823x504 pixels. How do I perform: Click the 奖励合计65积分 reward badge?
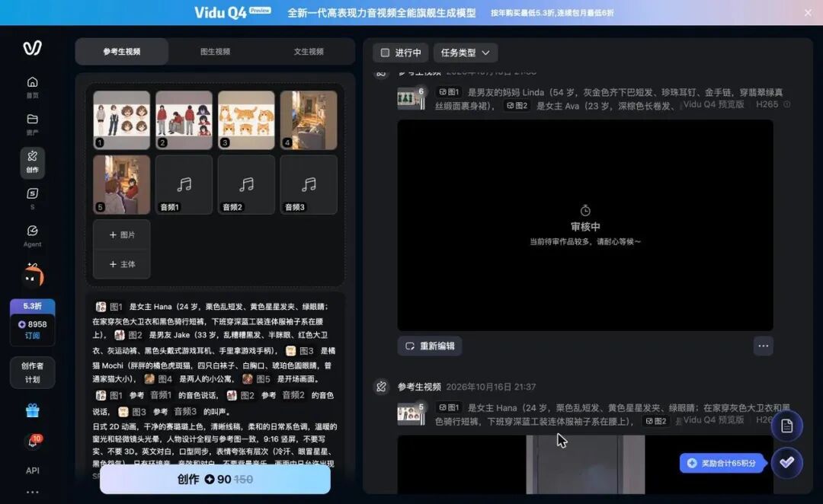pyautogui.click(x=722, y=463)
